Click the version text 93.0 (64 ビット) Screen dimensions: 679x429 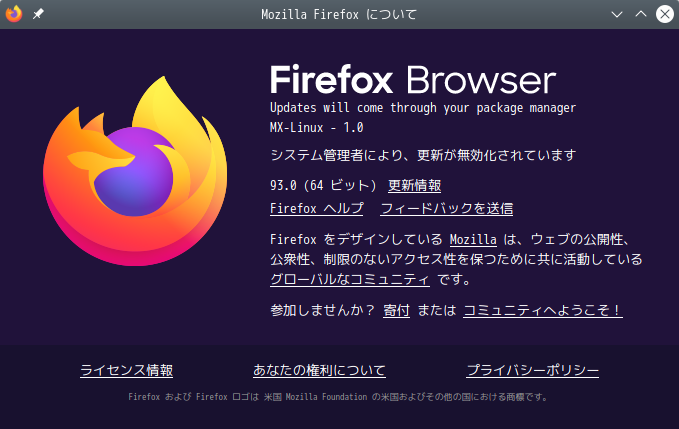(x=323, y=185)
